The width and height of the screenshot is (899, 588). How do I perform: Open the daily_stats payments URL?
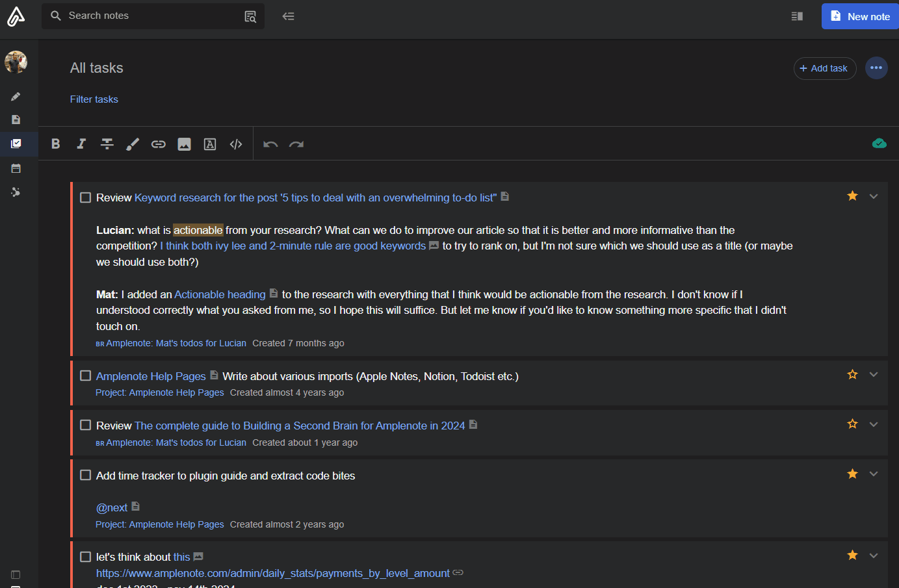[x=273, y=573]
